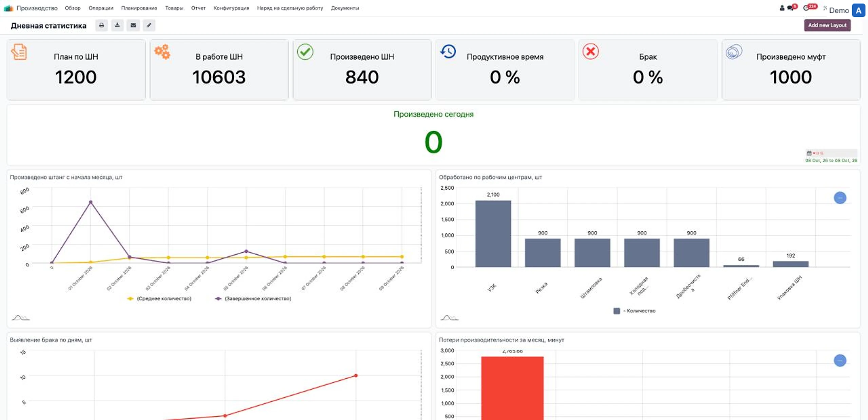Click the print dashboard icon
Image resolution: width=868 pixels, height=420 pixels.
point(101,25)
